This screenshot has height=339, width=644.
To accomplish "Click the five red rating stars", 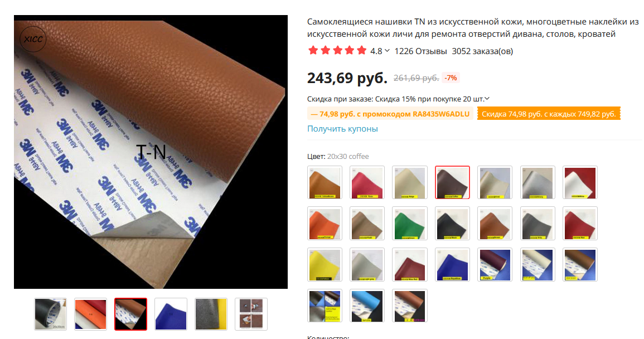I will 337,51.
